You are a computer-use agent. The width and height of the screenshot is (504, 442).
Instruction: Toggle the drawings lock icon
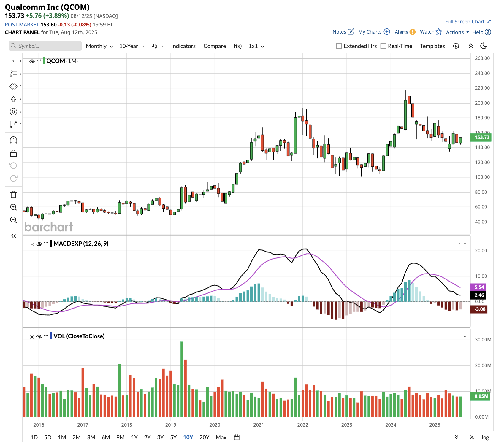[13, 153]
